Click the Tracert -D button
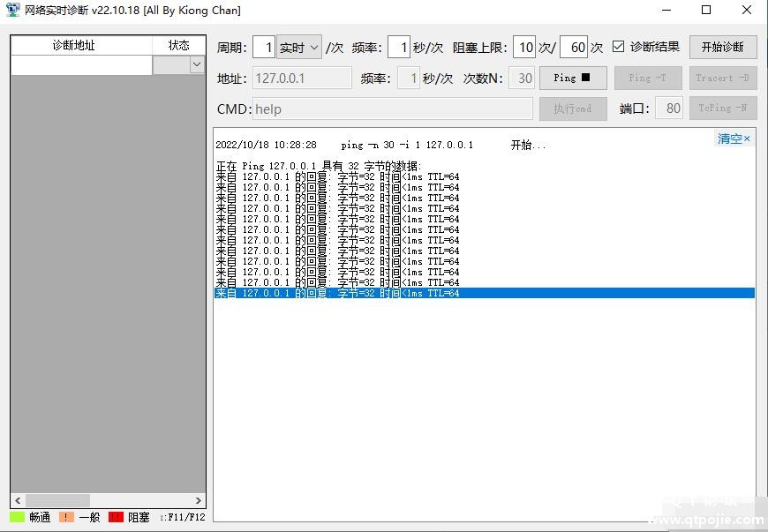The image size is (768, 532). click(723, 78)
